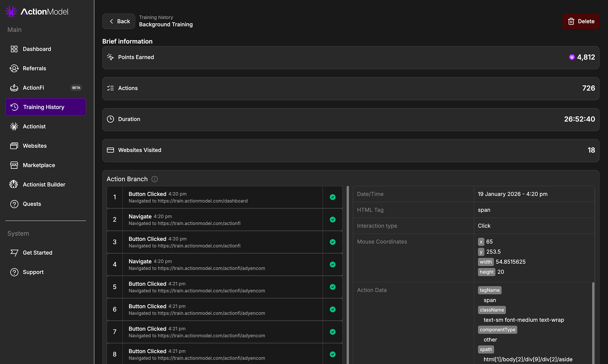The height and width of the screenshot is (364, 608).
Task: Click the Actionist Builder icon
Action: pyautogui.click(x=14, y=184)
